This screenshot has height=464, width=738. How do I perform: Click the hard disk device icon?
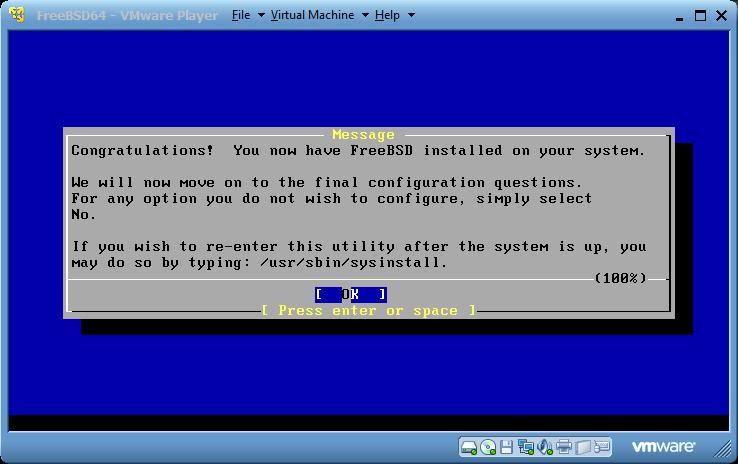pyautogui.click(x=469, y=447)
